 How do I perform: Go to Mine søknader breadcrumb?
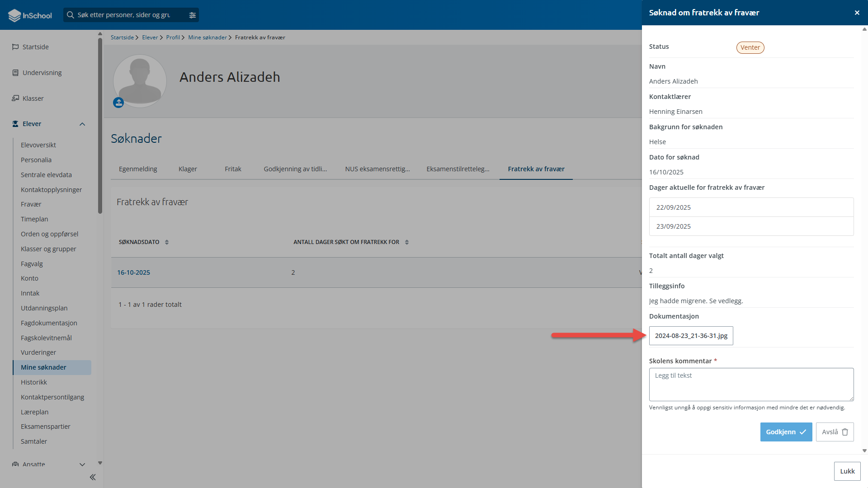pos(208,38)
